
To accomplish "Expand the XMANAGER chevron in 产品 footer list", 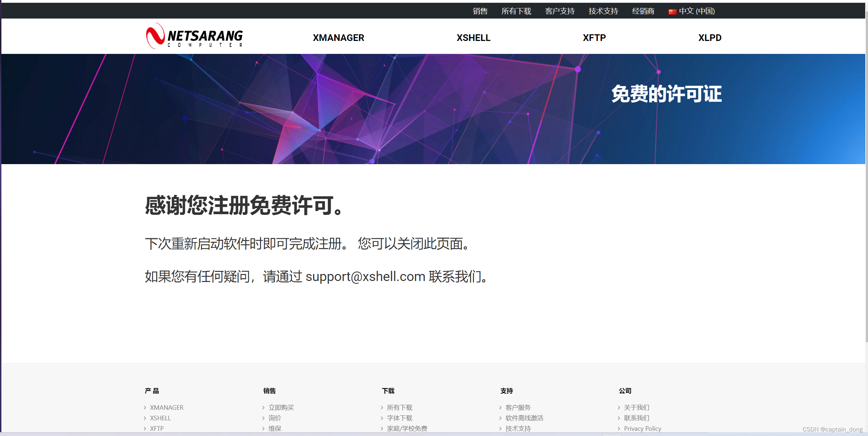I will 145,407.
